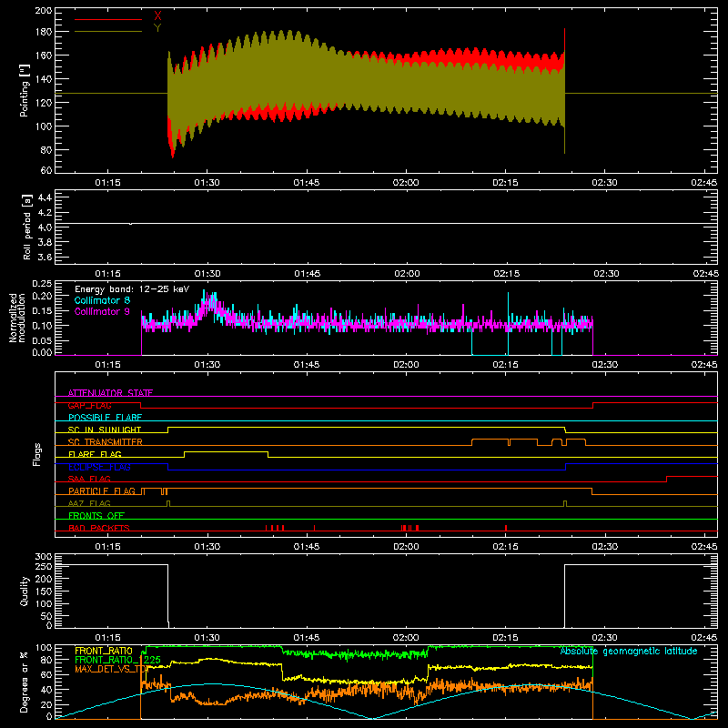
Task: Click the 01:30 label under Pointing plot
Action: [x=207, y=183]
